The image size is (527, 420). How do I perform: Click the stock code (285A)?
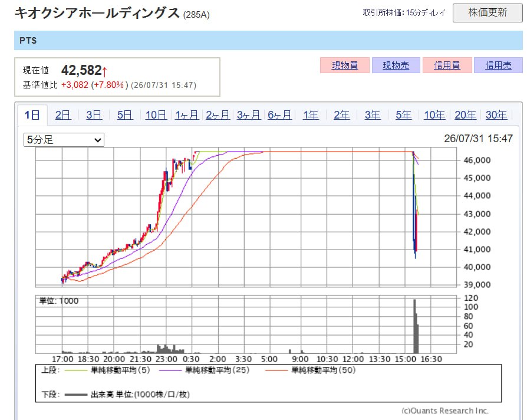click(196, 15)
